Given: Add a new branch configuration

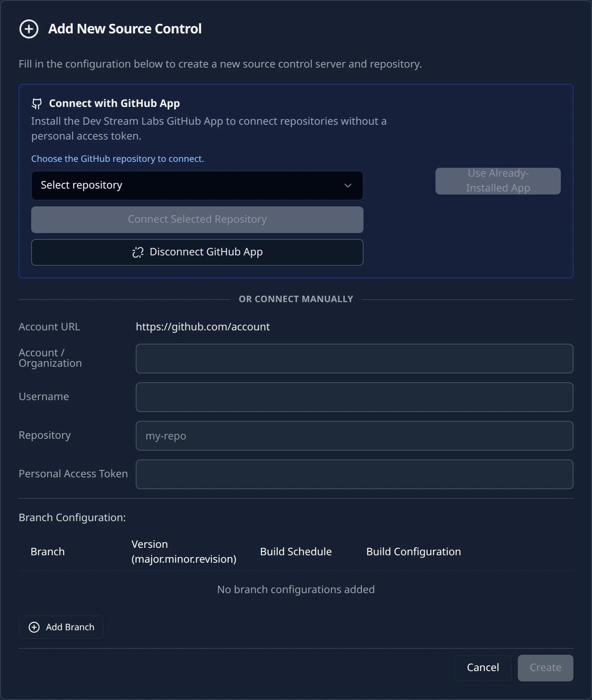Looking at the screenshot, I should (61, 627).
